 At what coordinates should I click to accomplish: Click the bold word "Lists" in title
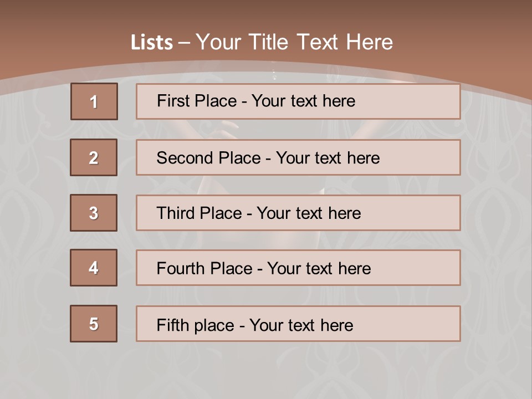pos(151,43)
